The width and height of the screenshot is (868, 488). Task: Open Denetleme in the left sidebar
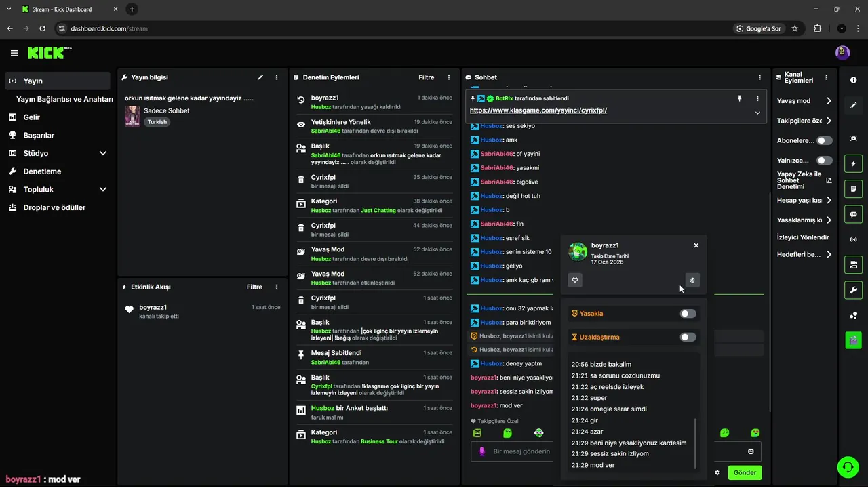click(42, 171)
